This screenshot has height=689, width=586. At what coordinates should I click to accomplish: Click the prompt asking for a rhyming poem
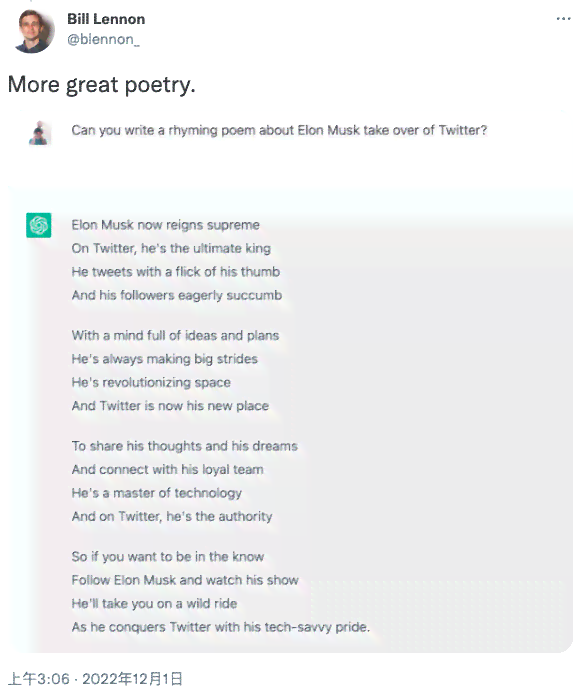pyautogui.click(x=279, y=131)
